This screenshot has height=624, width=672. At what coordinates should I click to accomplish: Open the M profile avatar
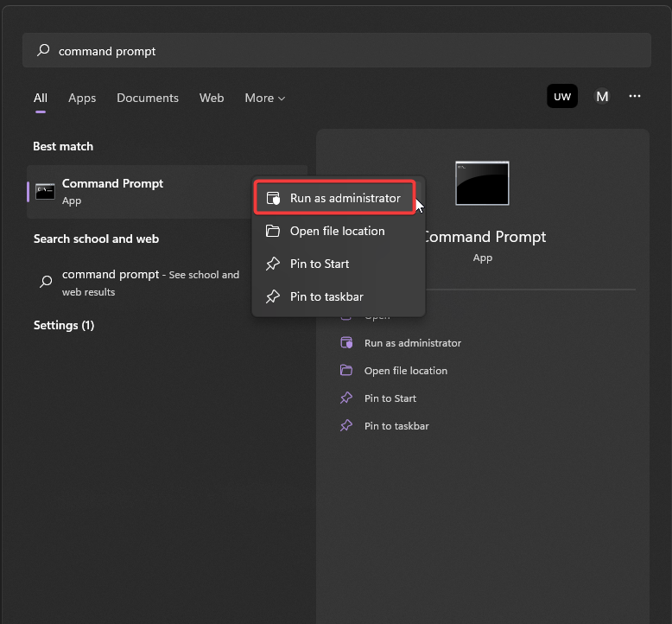click(602, 96)
